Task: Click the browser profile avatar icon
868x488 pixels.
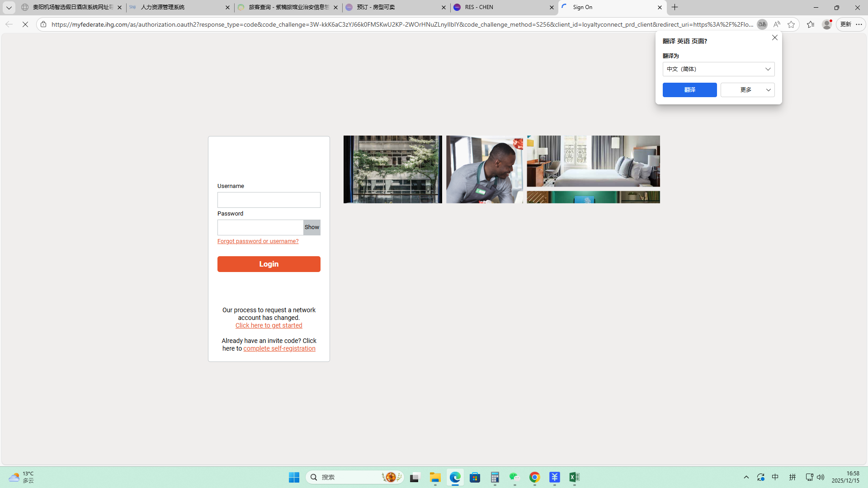Action: coord(827,24)
